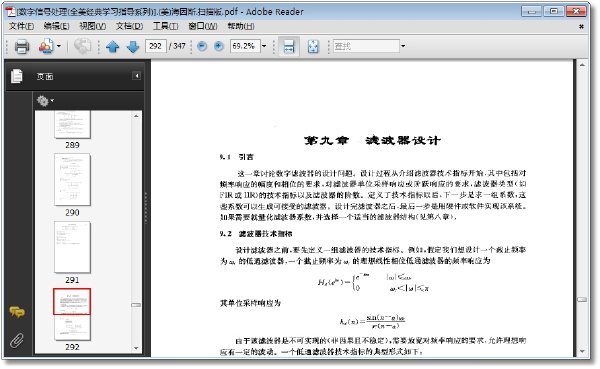
Task: Open the pages panel options gear menu
Action: pos(45,101)
